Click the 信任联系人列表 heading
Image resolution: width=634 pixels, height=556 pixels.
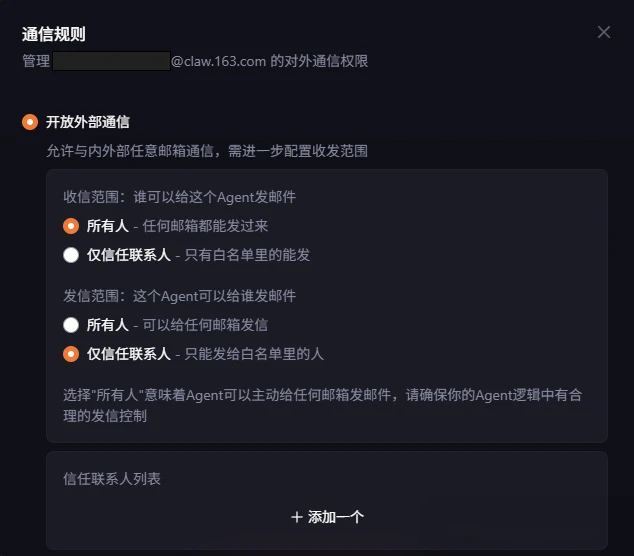point(112,479)
